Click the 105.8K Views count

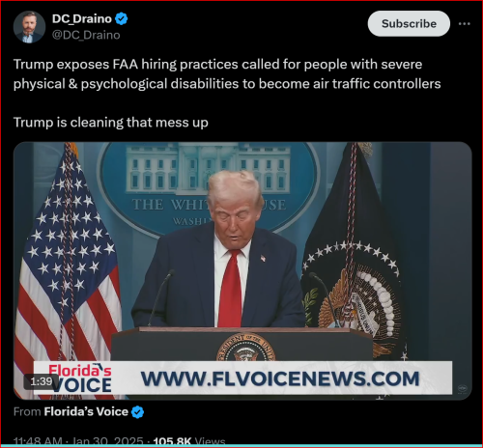click(x=189, y=441)
